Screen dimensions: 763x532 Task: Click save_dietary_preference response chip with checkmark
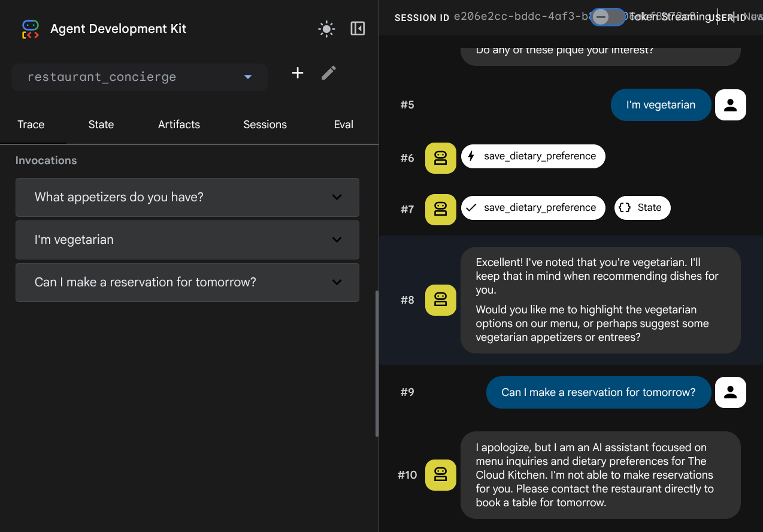533,208
